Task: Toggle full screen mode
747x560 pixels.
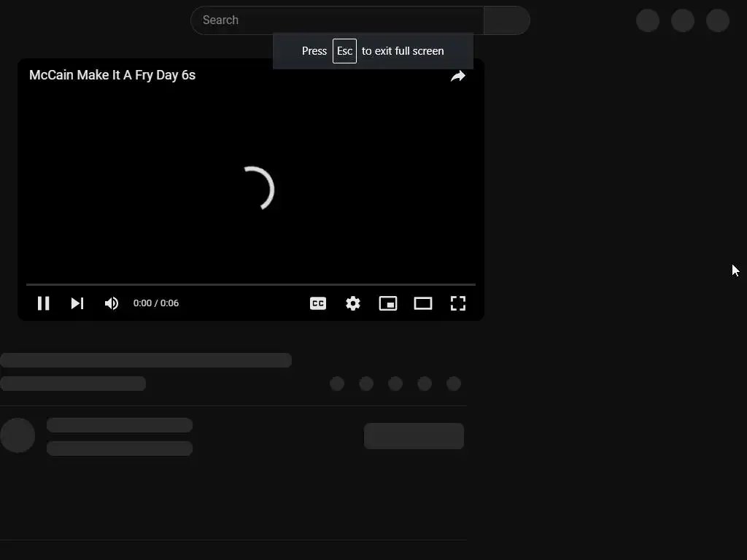Action: click(x=458, y=303)
